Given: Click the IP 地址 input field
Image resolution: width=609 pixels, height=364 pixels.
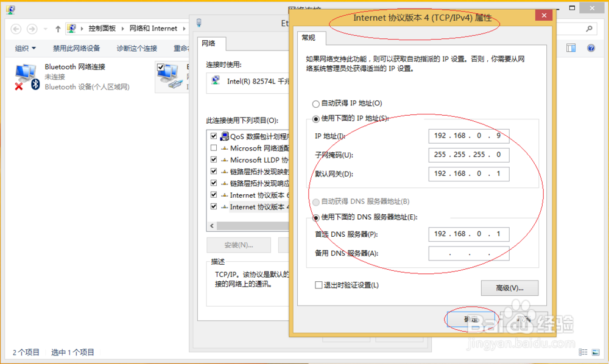Looking at the screenshot, I should [468, 136].
